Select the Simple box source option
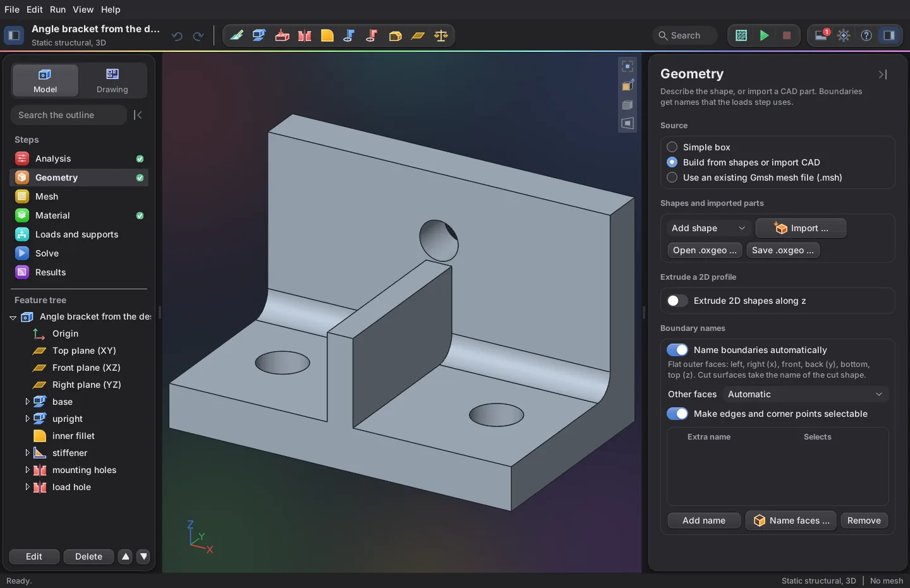 (672, 147)
